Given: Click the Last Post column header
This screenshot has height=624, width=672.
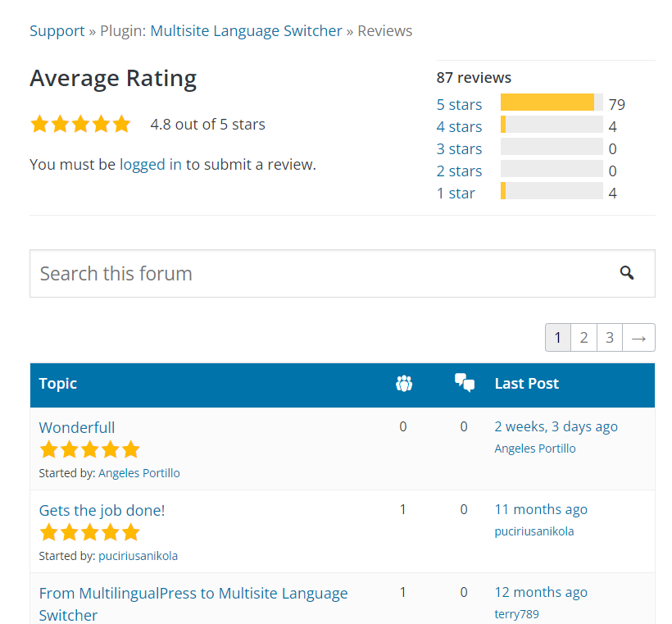Looking at the screenshot, I should point(527,384).
